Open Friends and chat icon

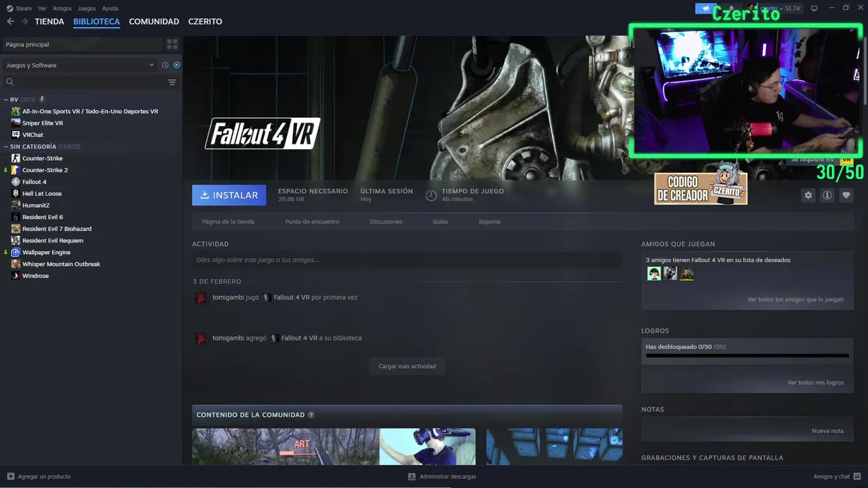click(857, 476)
